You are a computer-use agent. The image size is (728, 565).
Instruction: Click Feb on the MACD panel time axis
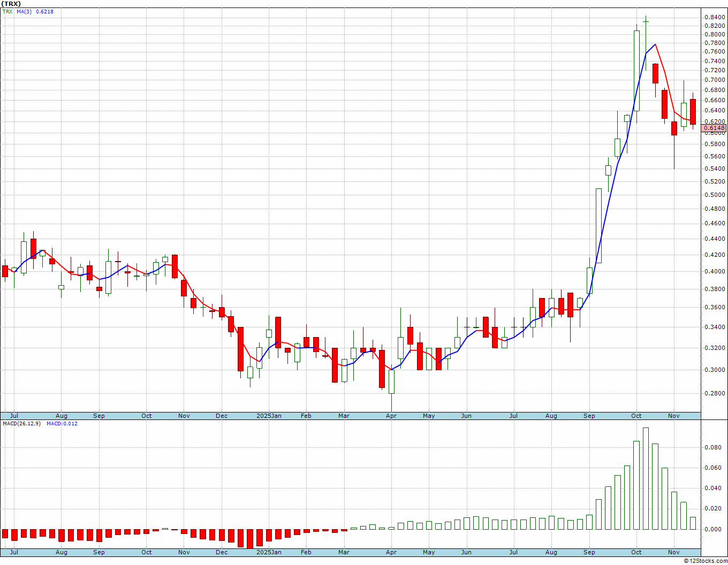coord(306,552)
